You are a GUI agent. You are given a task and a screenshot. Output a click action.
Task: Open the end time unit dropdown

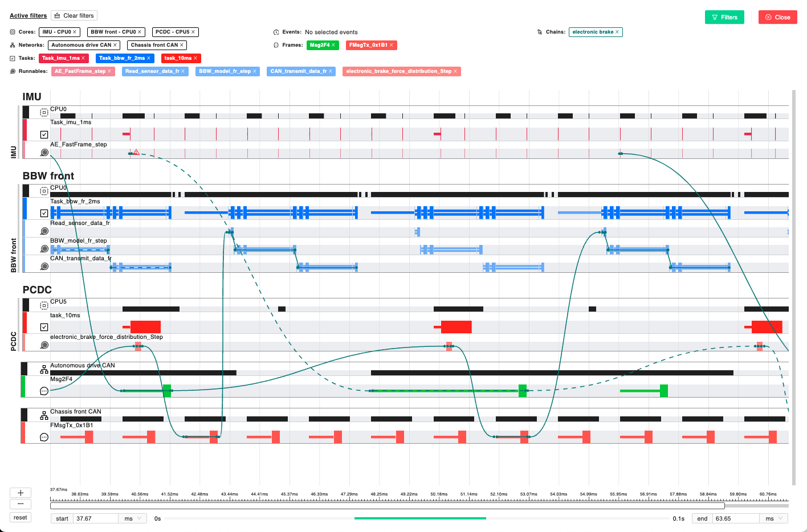click(773, 518)
